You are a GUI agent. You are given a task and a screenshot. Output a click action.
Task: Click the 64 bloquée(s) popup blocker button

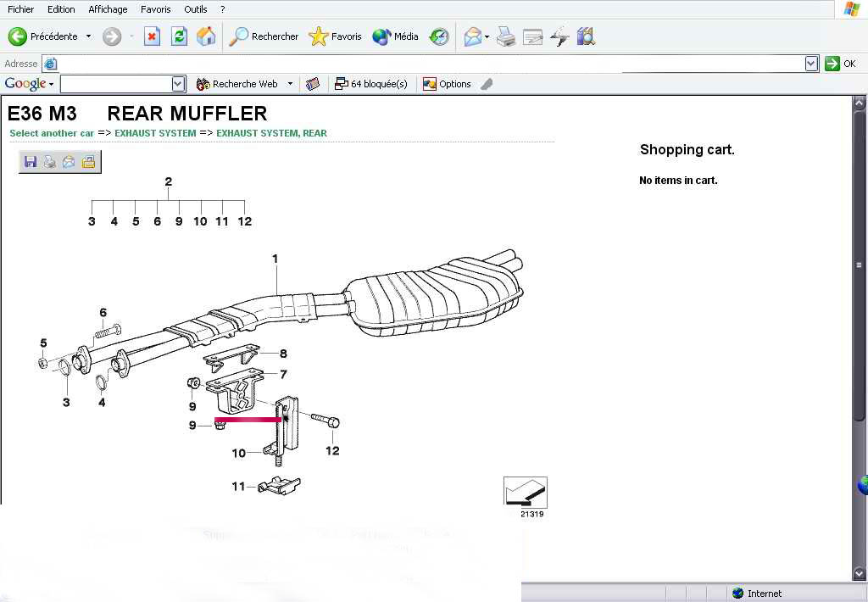(x=371, y=84)
